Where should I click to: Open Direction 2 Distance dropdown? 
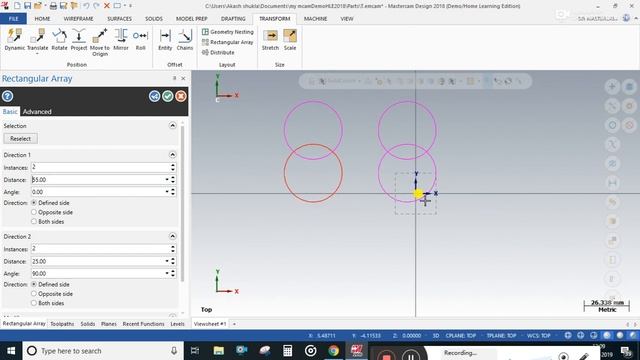coord(167,261)
